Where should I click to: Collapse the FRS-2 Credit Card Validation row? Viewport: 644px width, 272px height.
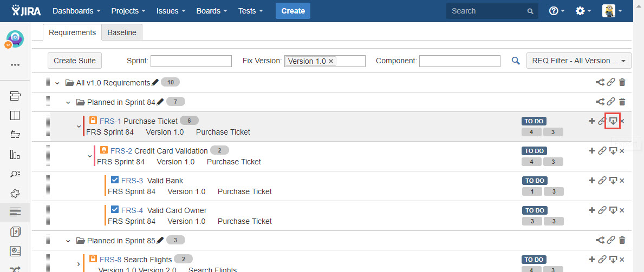(89, 156)
